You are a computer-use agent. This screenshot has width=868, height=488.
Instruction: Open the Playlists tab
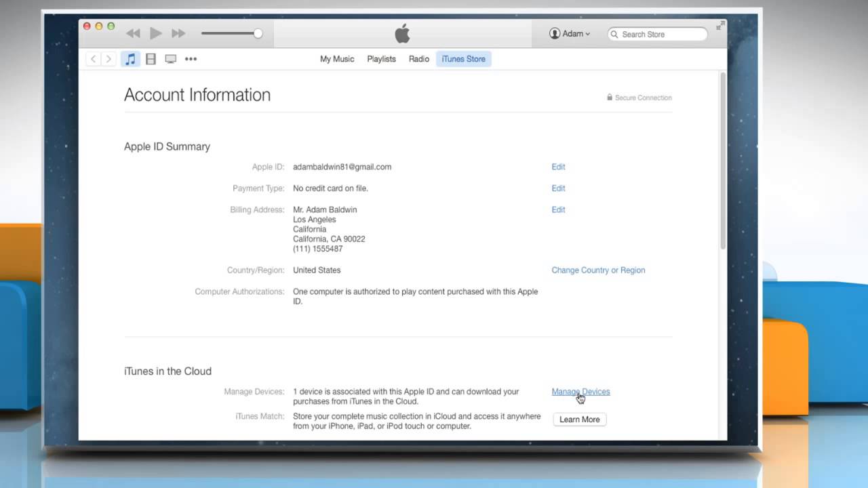381,59
